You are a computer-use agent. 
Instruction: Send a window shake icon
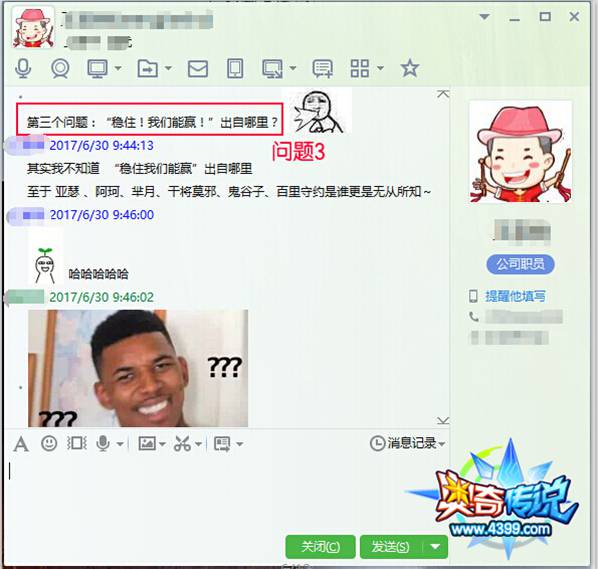pyautogui.click(x=77, y=444)
